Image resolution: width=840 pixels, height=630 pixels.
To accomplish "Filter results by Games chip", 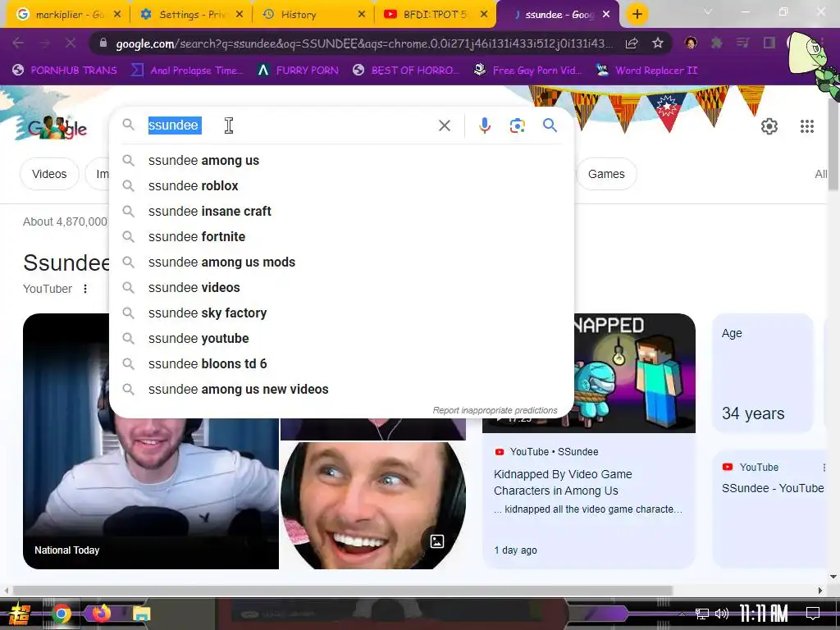I will (x=606, y=174).
